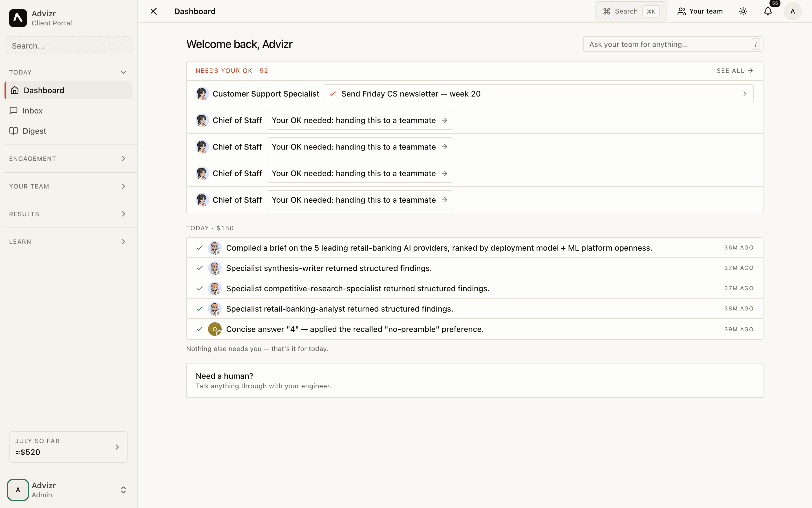Open fourth Chief of Staff OK needed request

[x=360, y=200]
